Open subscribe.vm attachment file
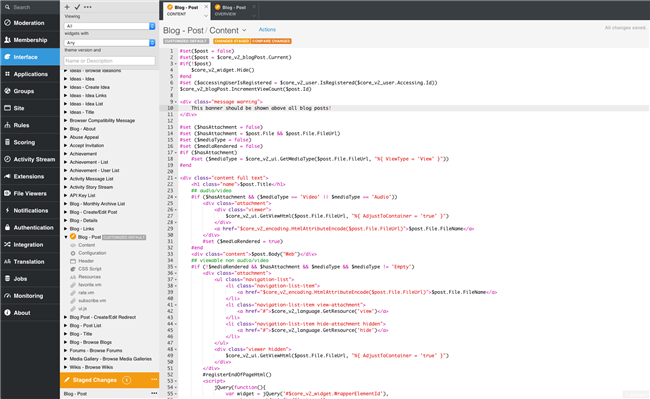This screenshot has height=399, width=650. [92, 300]
